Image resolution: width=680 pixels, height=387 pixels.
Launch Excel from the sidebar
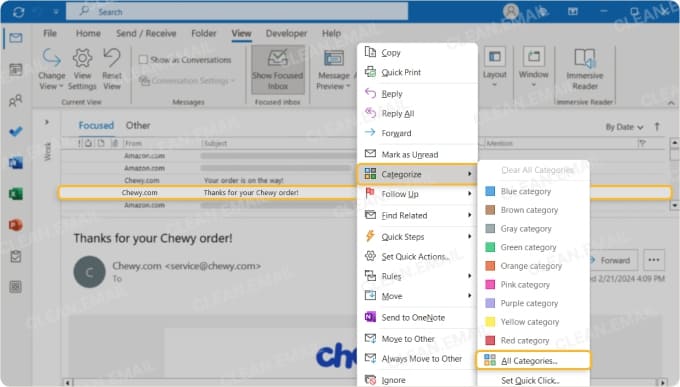[16, 194]
